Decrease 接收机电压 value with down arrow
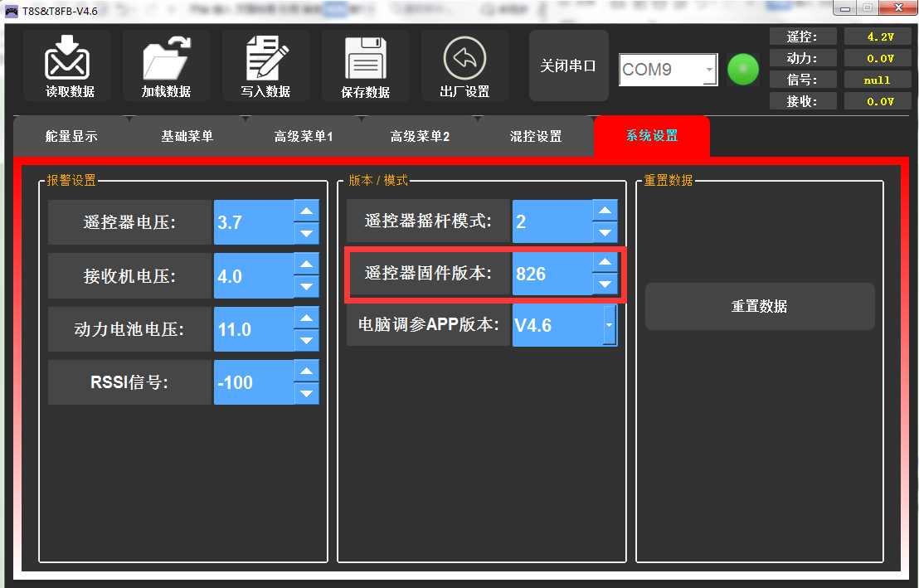Screen dimensions: 919x588 click(307, 287)
